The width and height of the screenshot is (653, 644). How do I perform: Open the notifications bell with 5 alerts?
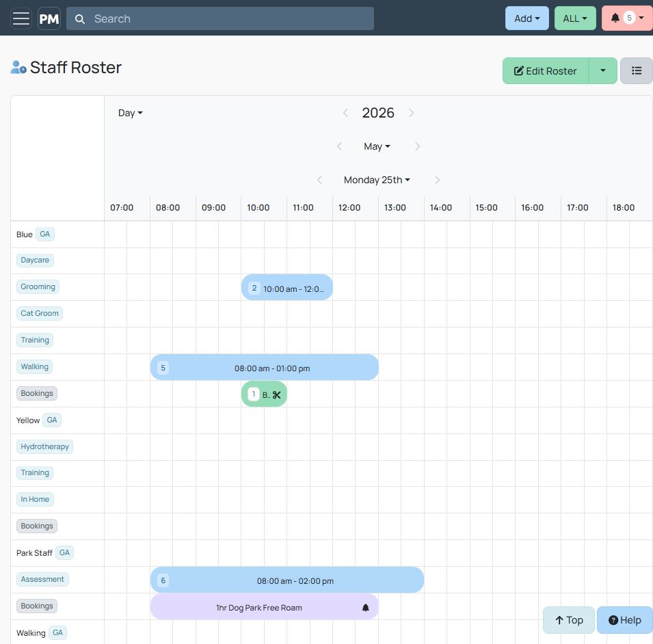tap(627, 18)
